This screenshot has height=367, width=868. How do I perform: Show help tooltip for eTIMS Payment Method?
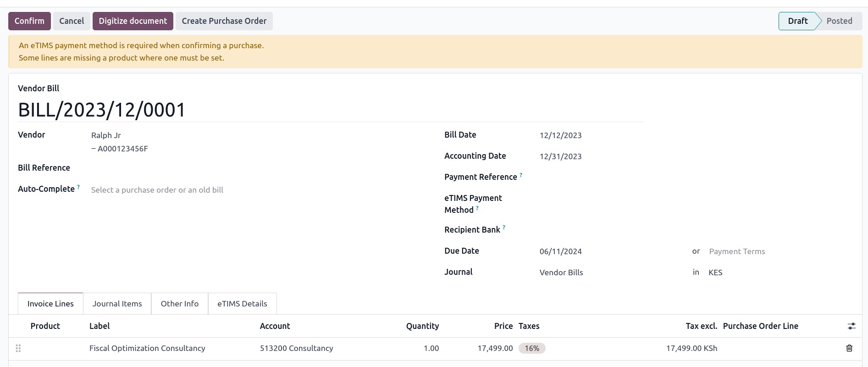pos(477,208)
